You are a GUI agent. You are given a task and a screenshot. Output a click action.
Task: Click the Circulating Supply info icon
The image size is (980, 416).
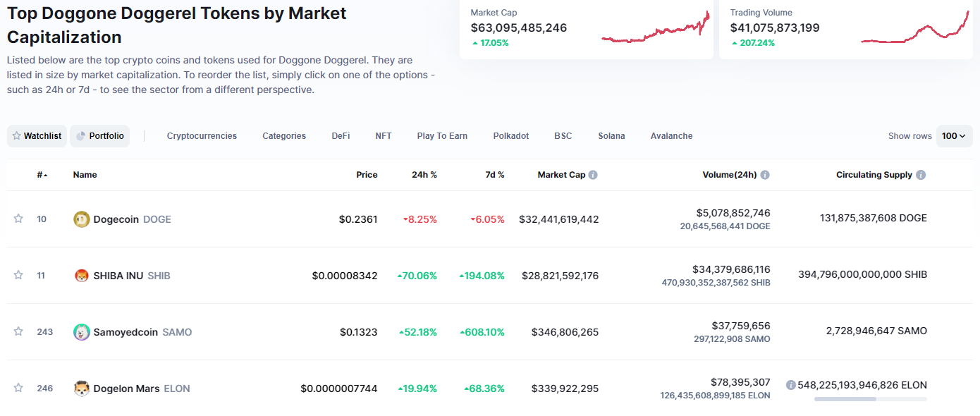click(x=921, y=175)
